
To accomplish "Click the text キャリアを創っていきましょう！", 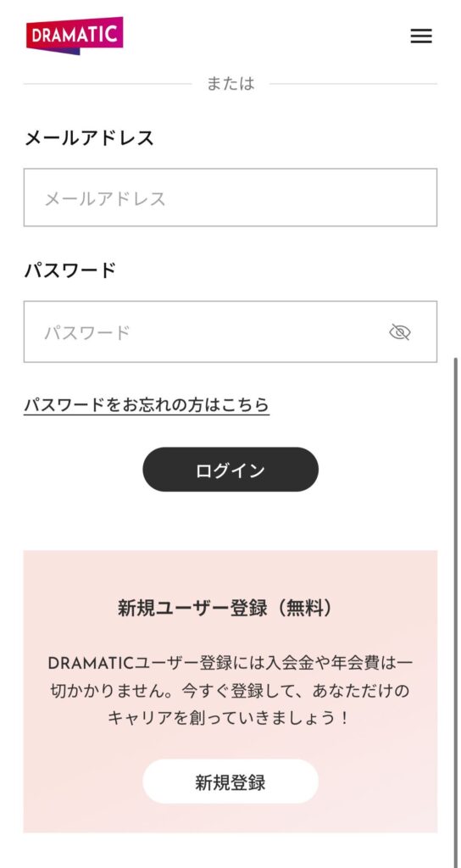I will 229,718.
